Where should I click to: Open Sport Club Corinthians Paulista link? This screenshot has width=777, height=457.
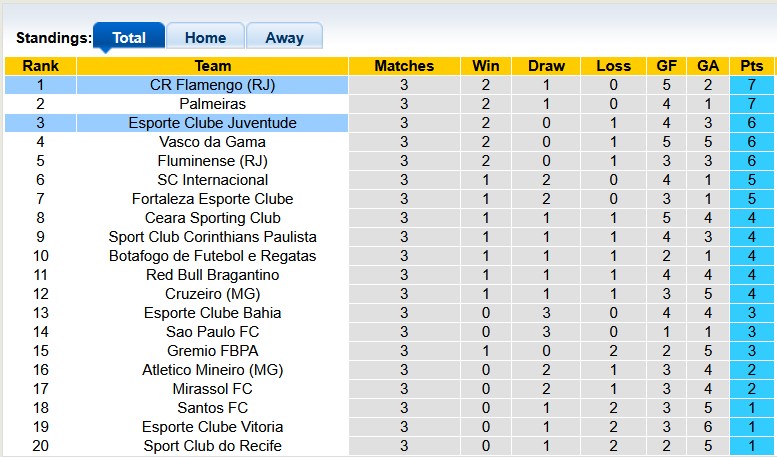click(212, 237)
